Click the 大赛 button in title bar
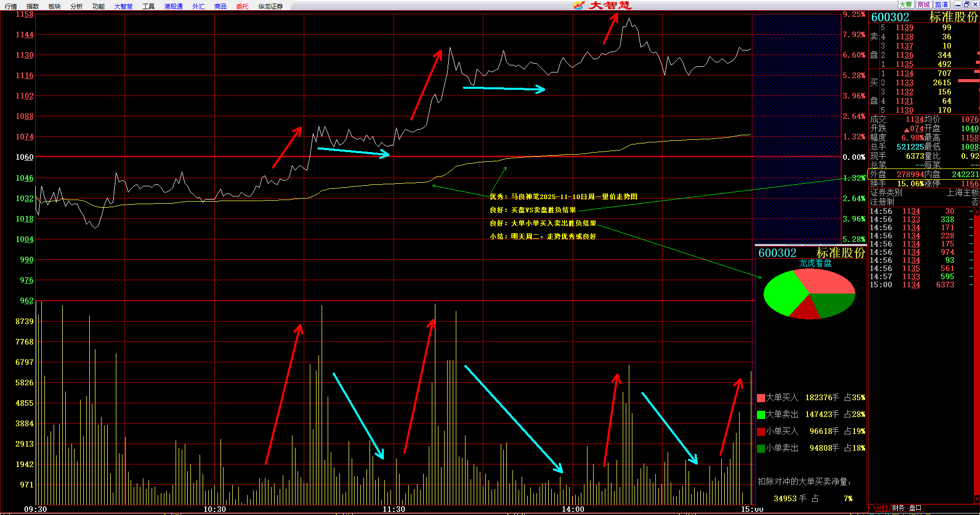 [x=906, y=5]
